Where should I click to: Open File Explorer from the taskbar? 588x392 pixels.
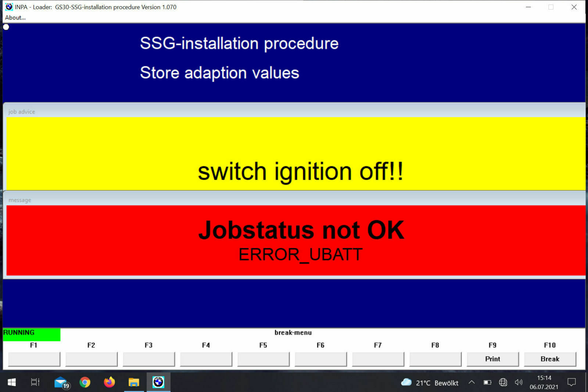pyautogui.click(x=134, y=382)
